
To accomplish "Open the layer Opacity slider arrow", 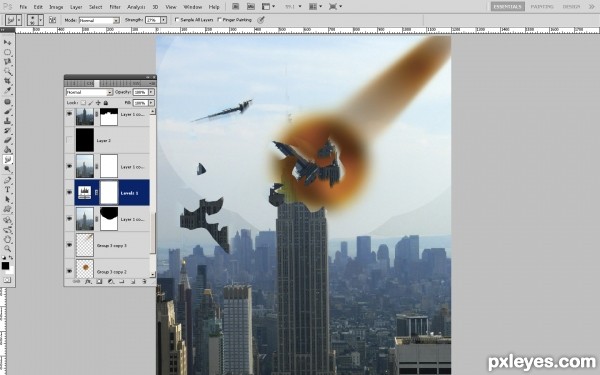I will pyautogui.click(x=152, y=92).
